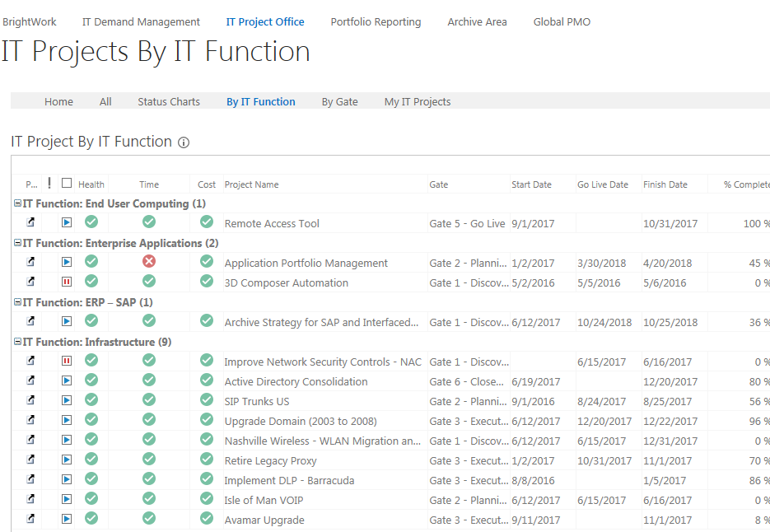The height and width of the screenshot is (532, 770).
Task: Click the green Cost indicator for Remote Access Tool
Action: (207, 222)
